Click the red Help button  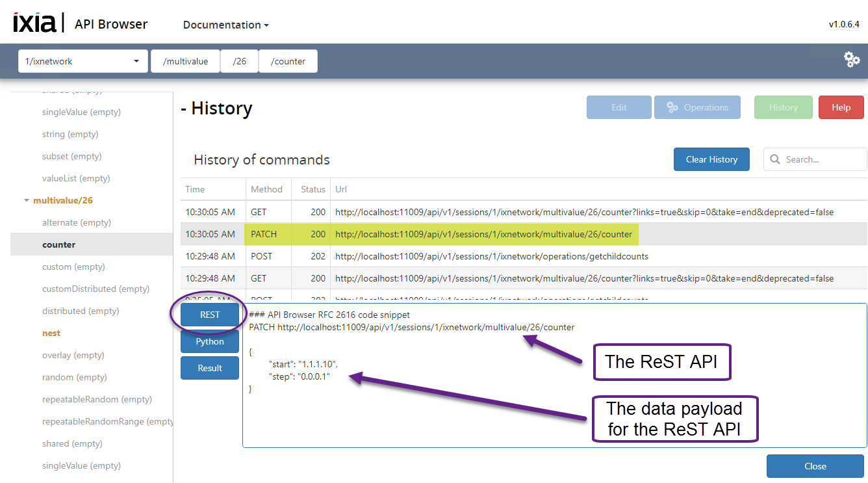coord(841,107)
